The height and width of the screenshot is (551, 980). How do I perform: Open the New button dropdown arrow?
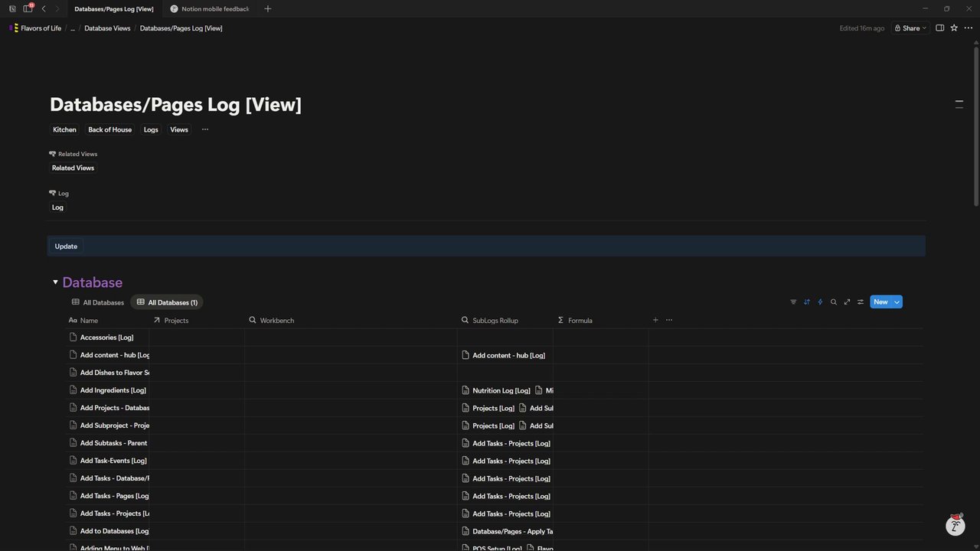(897, 302)
